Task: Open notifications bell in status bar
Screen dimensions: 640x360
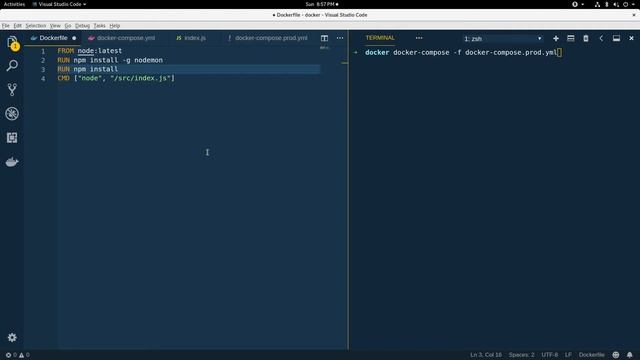Action: click(x=630, y=355)
